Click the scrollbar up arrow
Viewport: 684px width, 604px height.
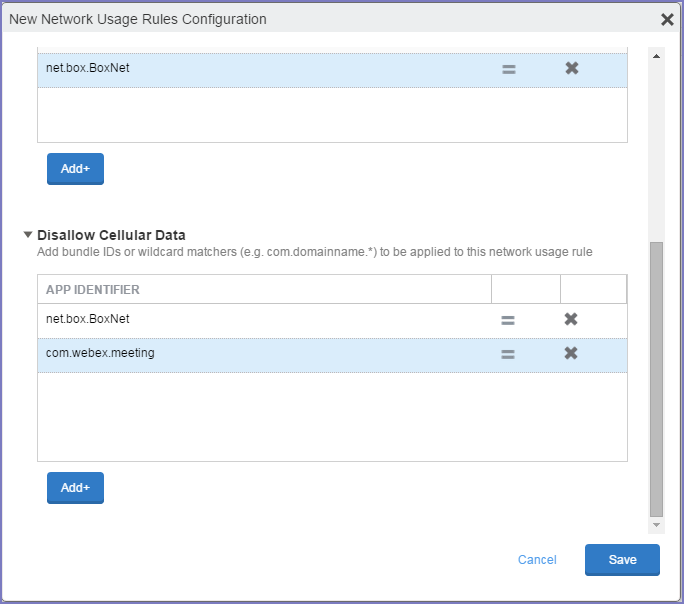click(656, 56)
